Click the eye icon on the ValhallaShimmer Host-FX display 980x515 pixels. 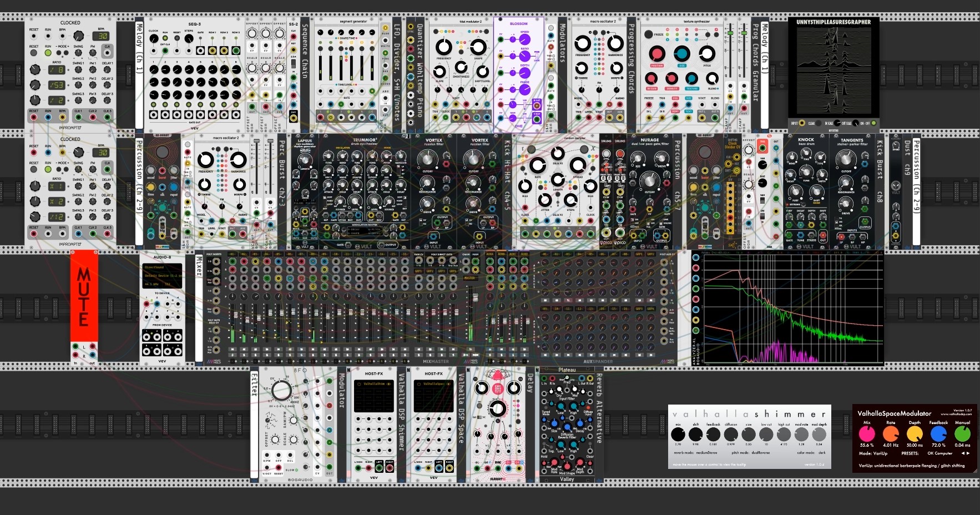click(x=388, y=384)
